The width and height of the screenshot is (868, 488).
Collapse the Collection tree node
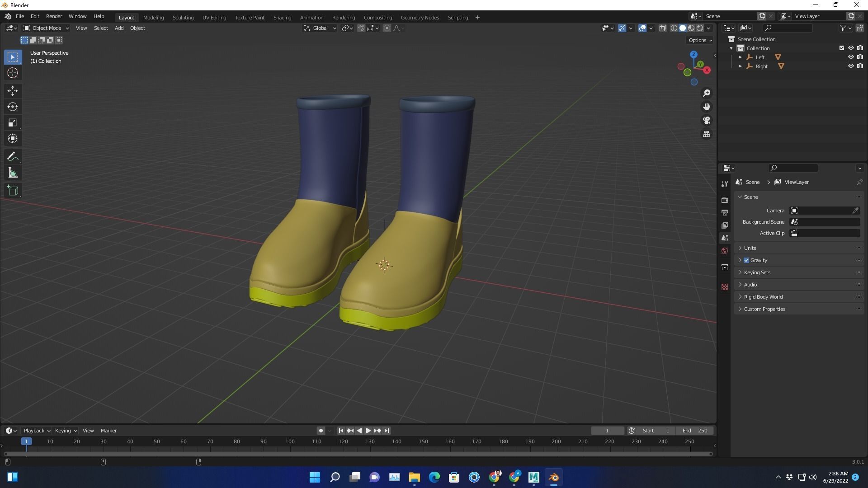pyautogui.click(x=731, y=48)
